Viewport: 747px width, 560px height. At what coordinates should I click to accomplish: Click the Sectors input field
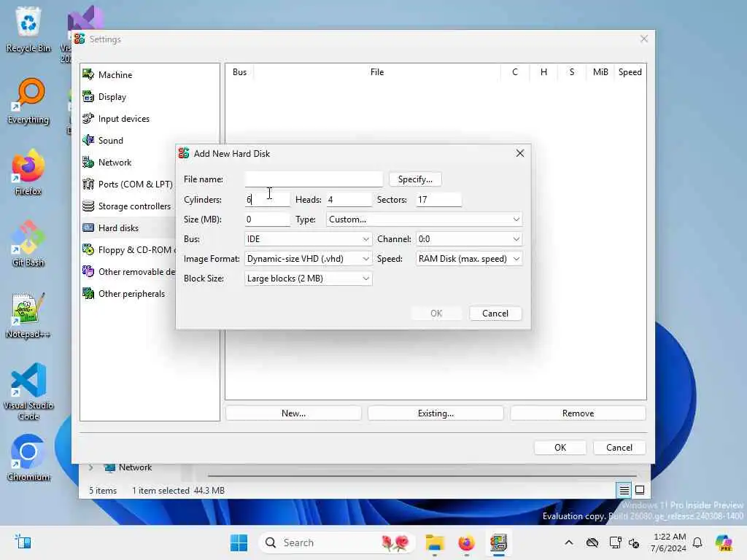[438, 200]
